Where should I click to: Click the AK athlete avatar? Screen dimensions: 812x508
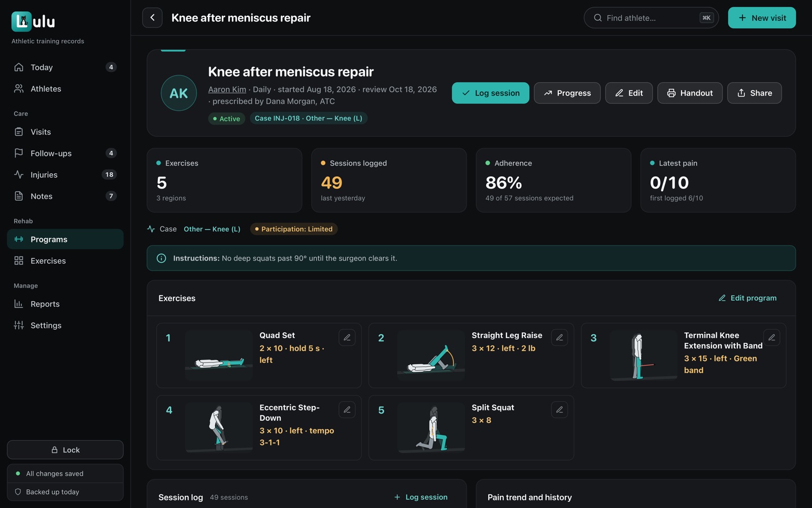click(x=179, y=93)
